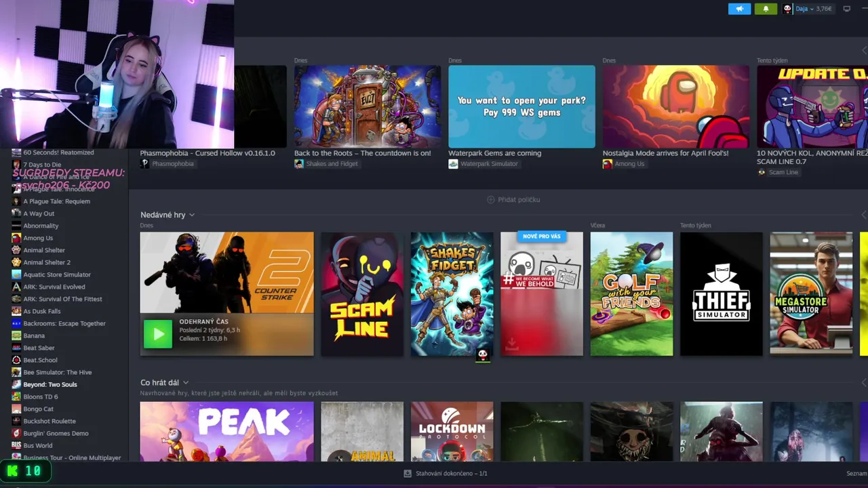Click the Bus World list icon
Viewport: 868px width, 488px height.
click(x=16, y=445)
